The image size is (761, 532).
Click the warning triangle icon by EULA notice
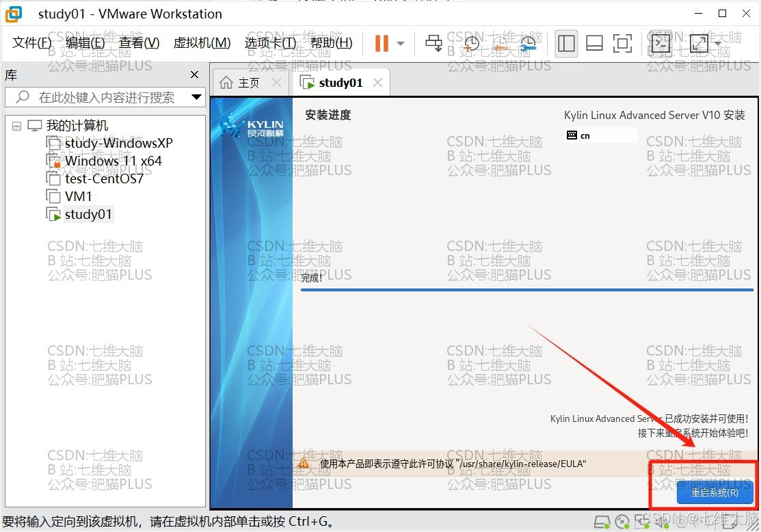point(304,464)
